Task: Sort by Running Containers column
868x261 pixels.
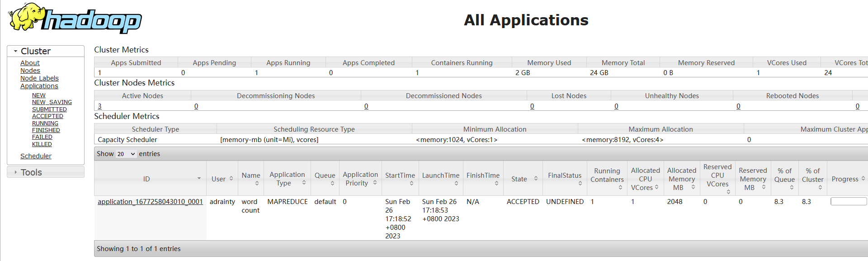Action: pos(607,179)
